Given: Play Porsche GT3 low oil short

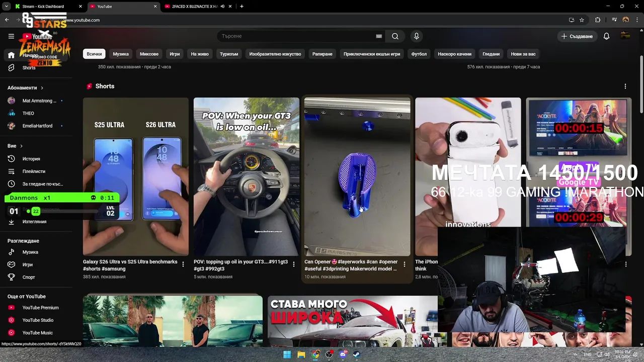Looking at the screenshot, I should (x=247, y=176).
